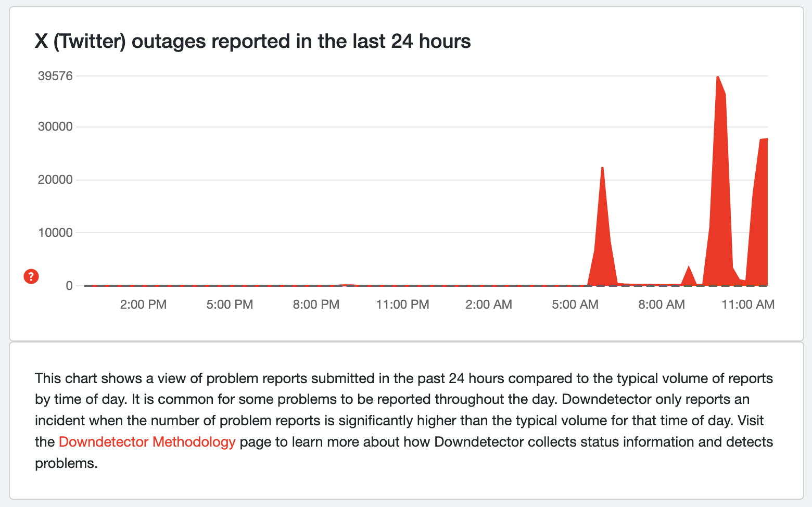Select the 2:00 AM time label
812x507 pixels.
coord(489,305)
